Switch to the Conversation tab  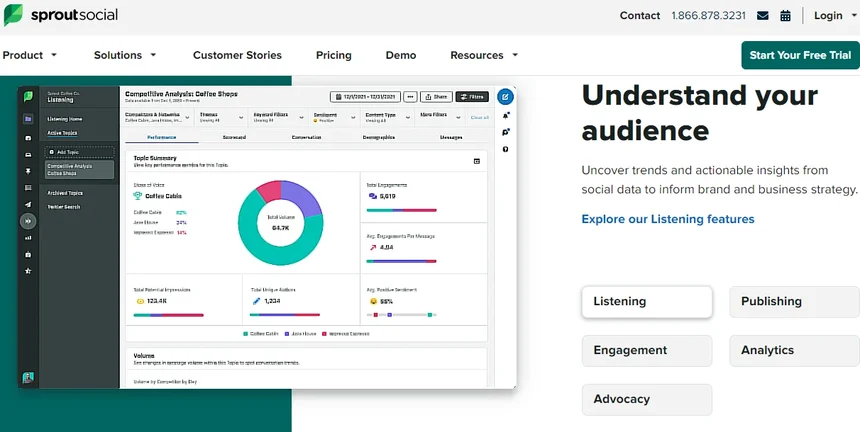tap(307, 137)
